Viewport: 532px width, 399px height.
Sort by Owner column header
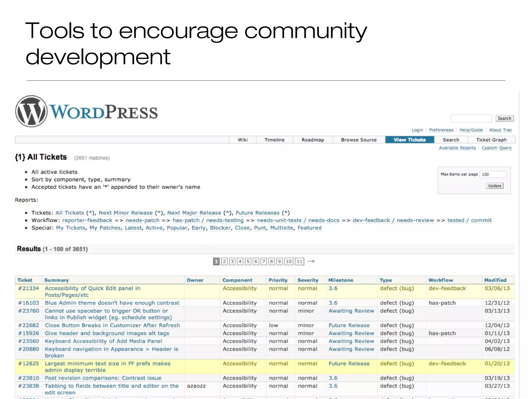coord(195,280)
